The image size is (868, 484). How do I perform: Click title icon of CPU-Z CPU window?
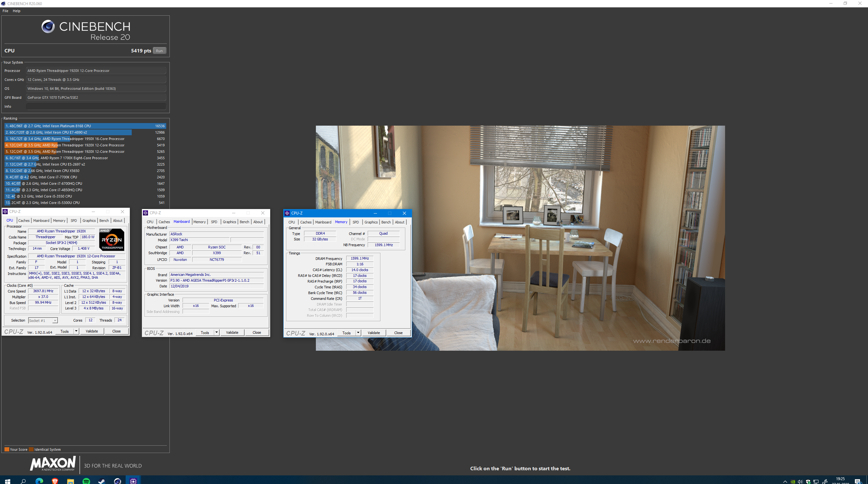tap(5, 212)
